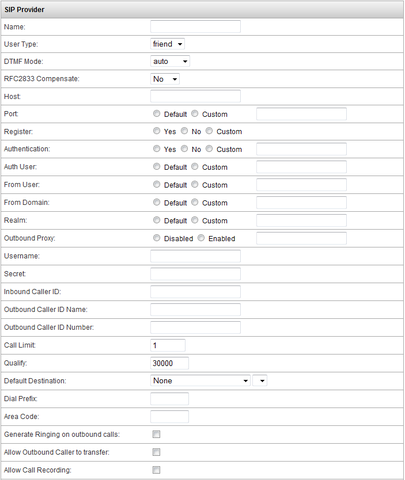Expand the DTMF Mode dropdown
This screenshot has height=480, width=405.
pyautogui.click(x=170, y=61)
